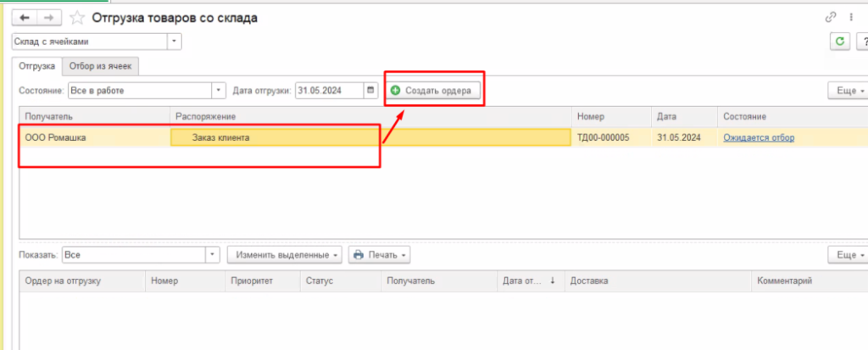Open help with the question mark button
The image size is (868, 350).
pyautogui.click(x=861, y=41)
